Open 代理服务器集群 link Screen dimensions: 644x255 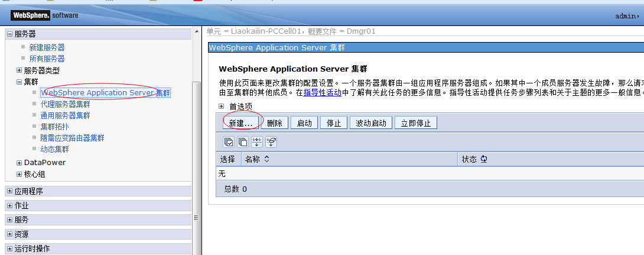point(66,105)
